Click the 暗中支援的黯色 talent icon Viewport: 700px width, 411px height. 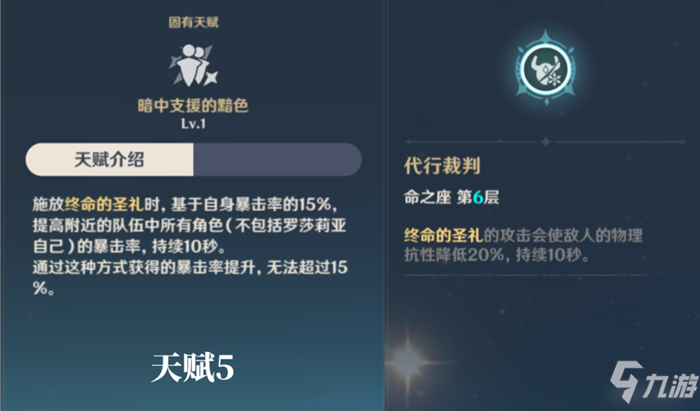coord(191,67)
